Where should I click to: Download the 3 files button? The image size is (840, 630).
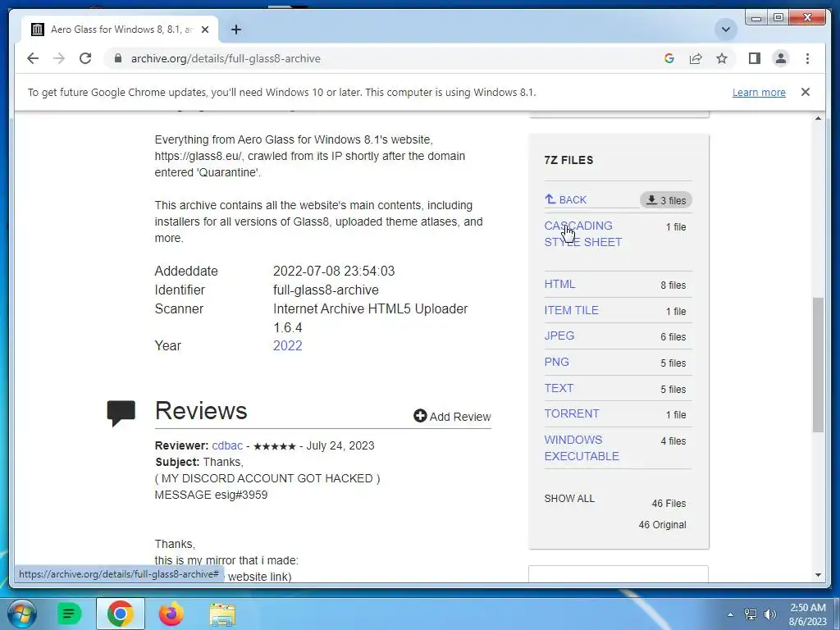pos(666,200)
